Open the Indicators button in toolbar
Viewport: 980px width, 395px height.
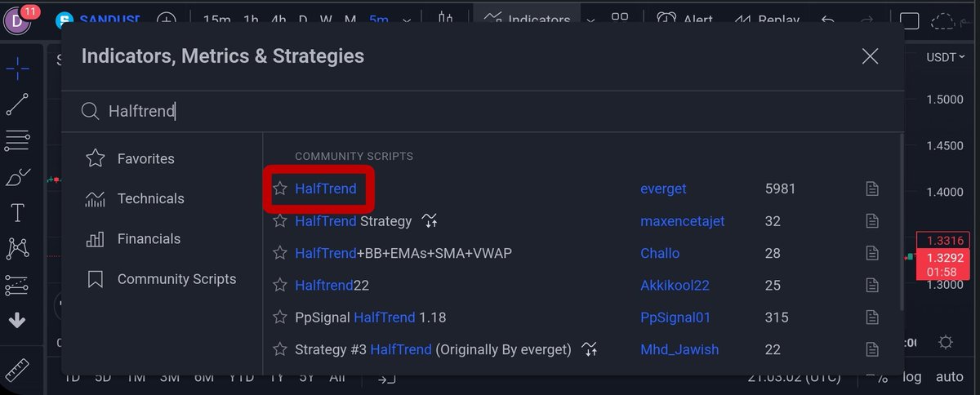coord(528,20)
